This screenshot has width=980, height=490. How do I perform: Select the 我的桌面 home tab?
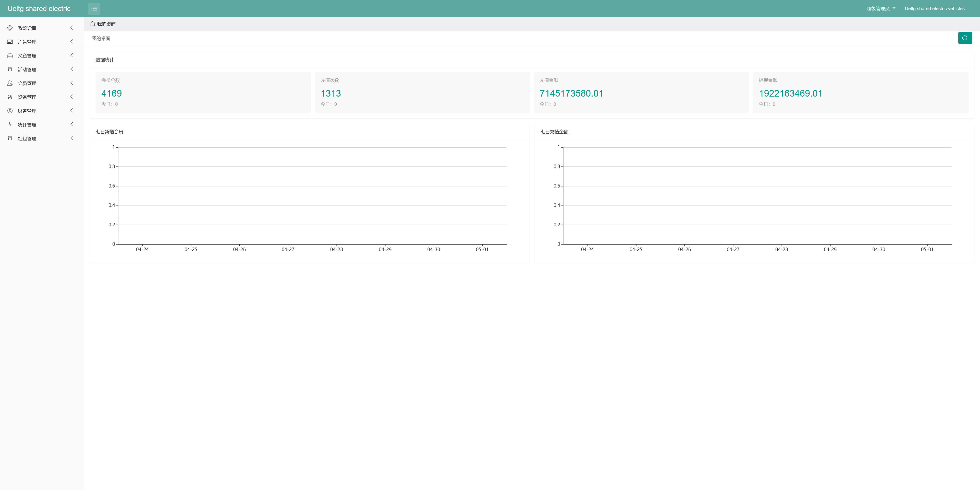[103, 24]
